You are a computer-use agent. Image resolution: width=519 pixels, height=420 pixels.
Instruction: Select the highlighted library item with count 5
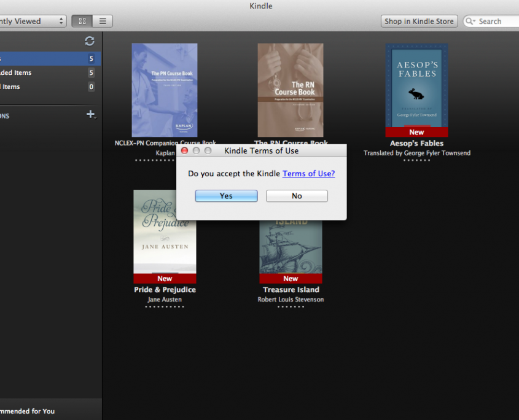pyautogui.click(x=49, y=59)
